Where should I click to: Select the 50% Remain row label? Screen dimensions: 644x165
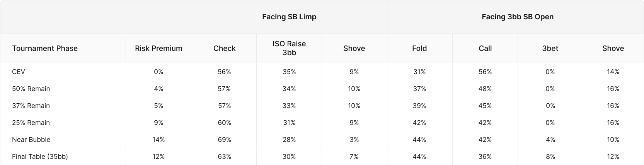pyautogui.click(x=31, y=89)
